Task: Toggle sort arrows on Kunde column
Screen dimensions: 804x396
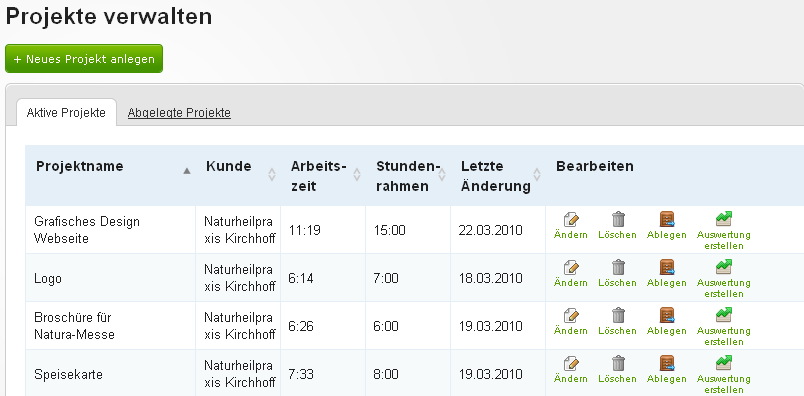Action: (272, 175)
